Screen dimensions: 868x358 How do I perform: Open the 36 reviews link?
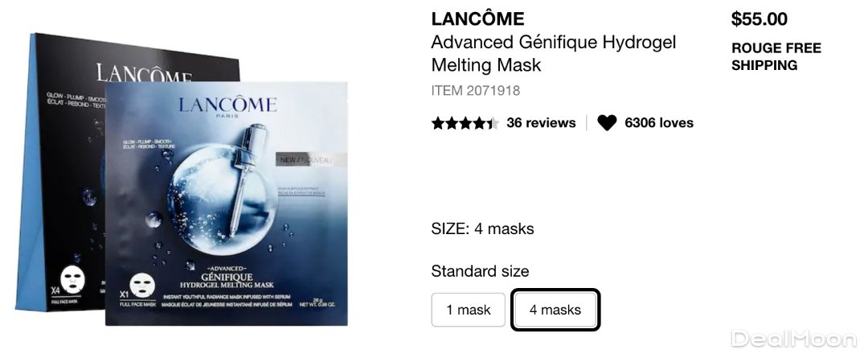541,123
